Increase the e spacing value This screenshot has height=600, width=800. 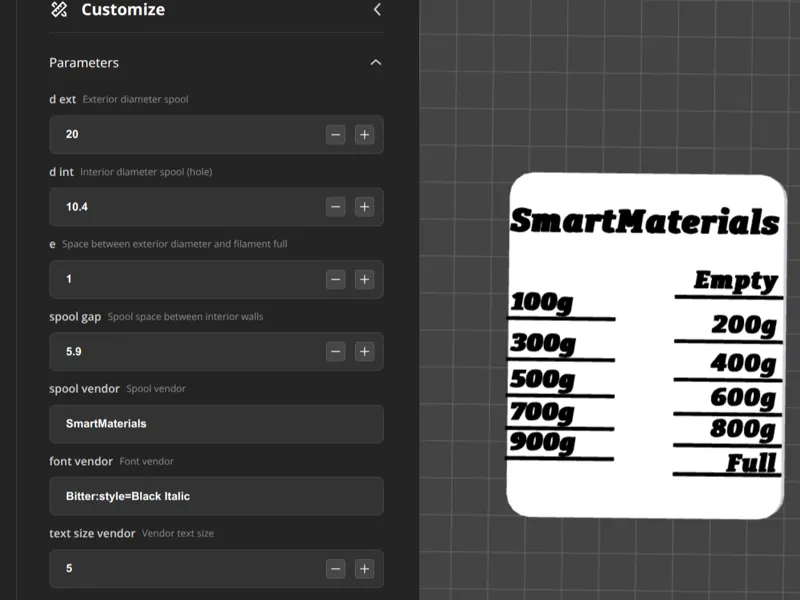tap(364, 279)
